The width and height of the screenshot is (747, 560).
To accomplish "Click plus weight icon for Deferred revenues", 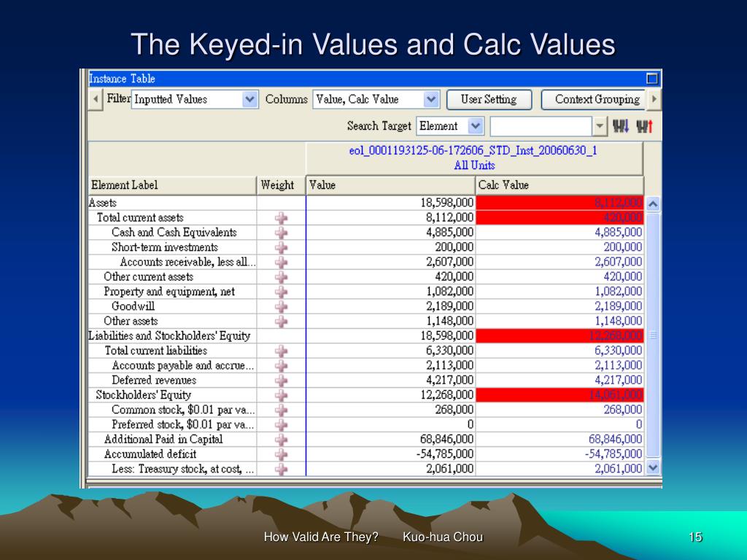I will click(x=281, y=381).
